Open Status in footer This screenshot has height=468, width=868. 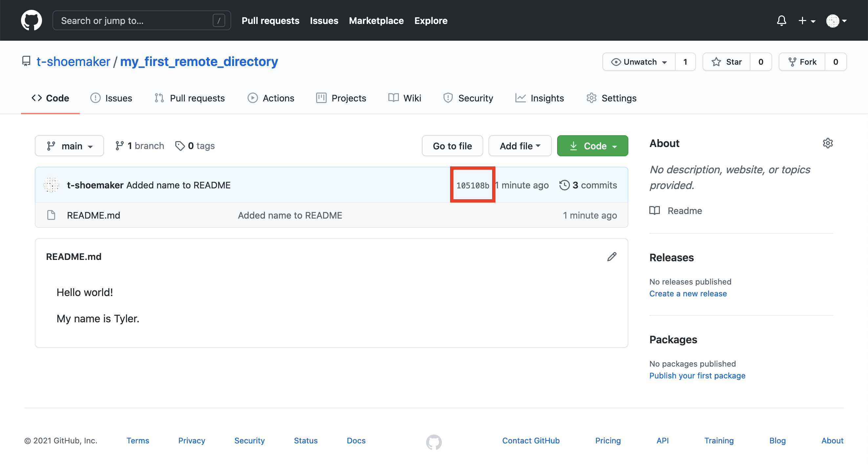(306, 441)
